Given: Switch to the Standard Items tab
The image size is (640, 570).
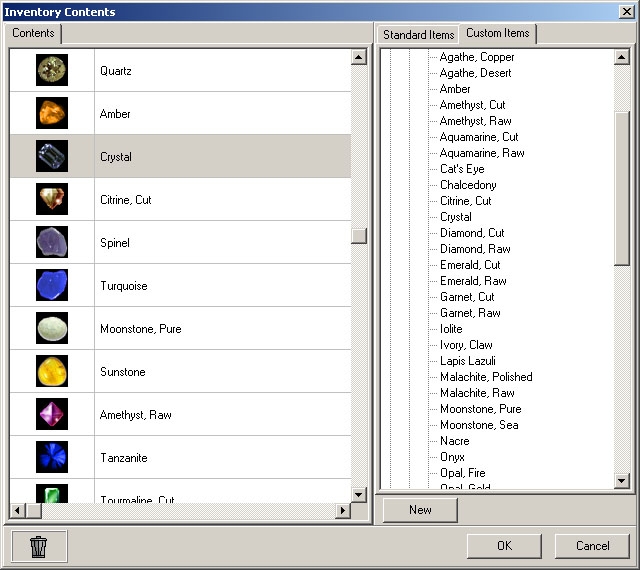Looking at the screenshot, I should (418, 35).
